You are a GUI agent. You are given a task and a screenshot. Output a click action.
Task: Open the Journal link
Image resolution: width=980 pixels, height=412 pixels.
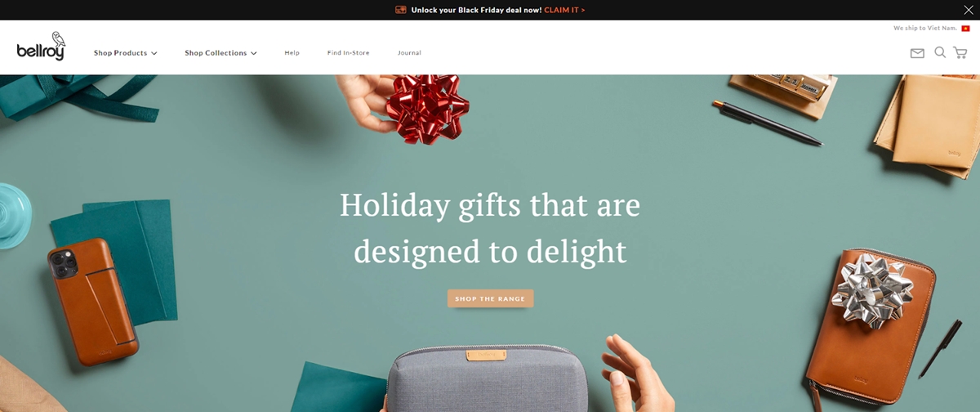tap(409, 53)
